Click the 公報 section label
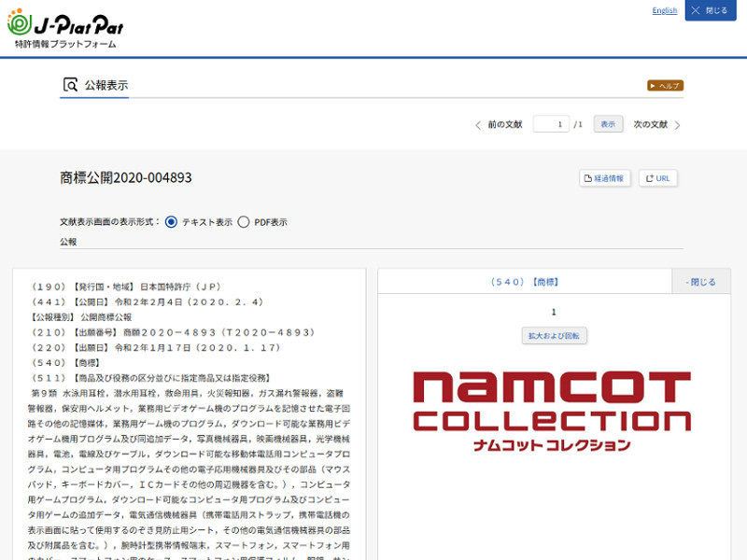747x560 pixels. (x=68, y=242)
